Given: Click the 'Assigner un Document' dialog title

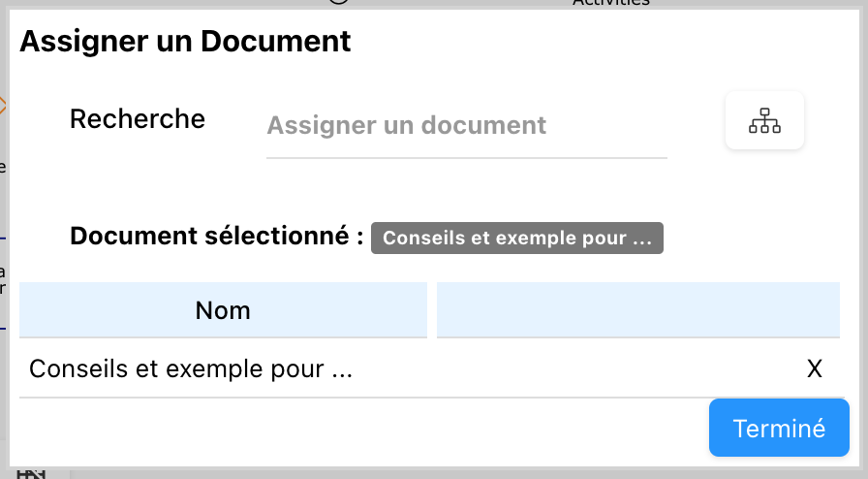Looking at the screenshot, I should coord(185,42).
